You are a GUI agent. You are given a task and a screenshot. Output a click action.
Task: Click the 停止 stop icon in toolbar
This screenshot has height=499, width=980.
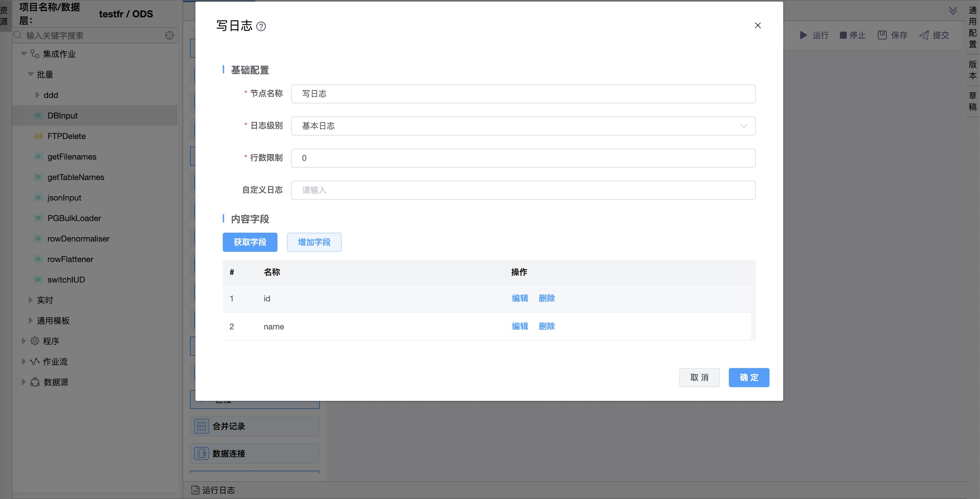[843, 35]
